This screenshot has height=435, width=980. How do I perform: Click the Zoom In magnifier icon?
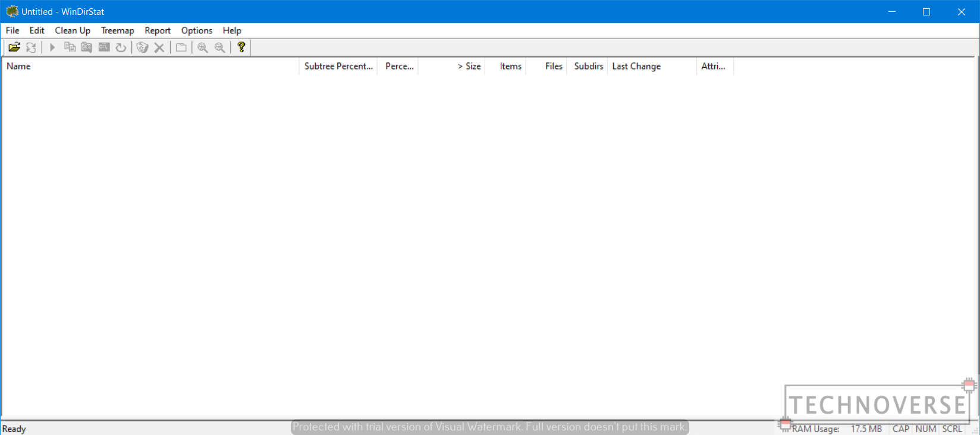(203, 48)
